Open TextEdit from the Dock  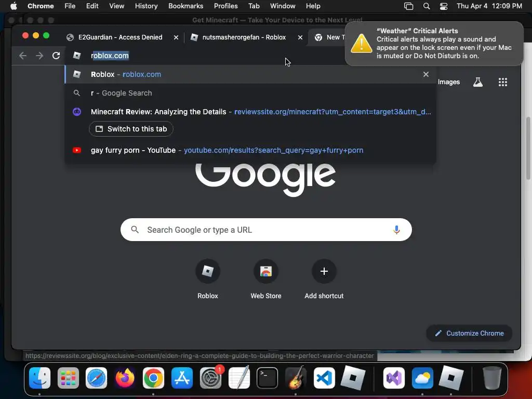239,378
